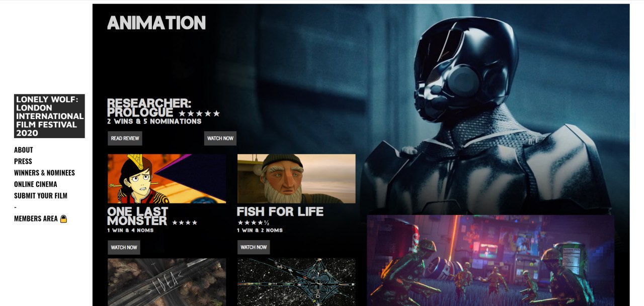
Task: Watch Fish For Life now
Action: point(254,247)
